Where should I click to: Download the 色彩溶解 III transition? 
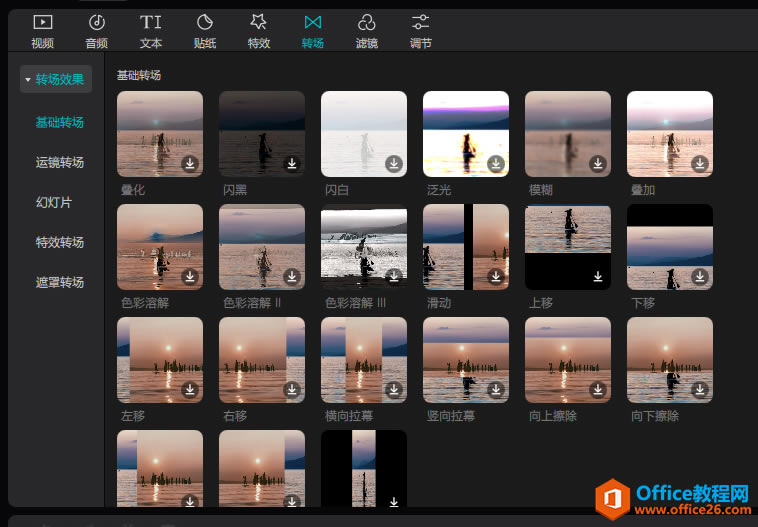[x=394, y=276]
